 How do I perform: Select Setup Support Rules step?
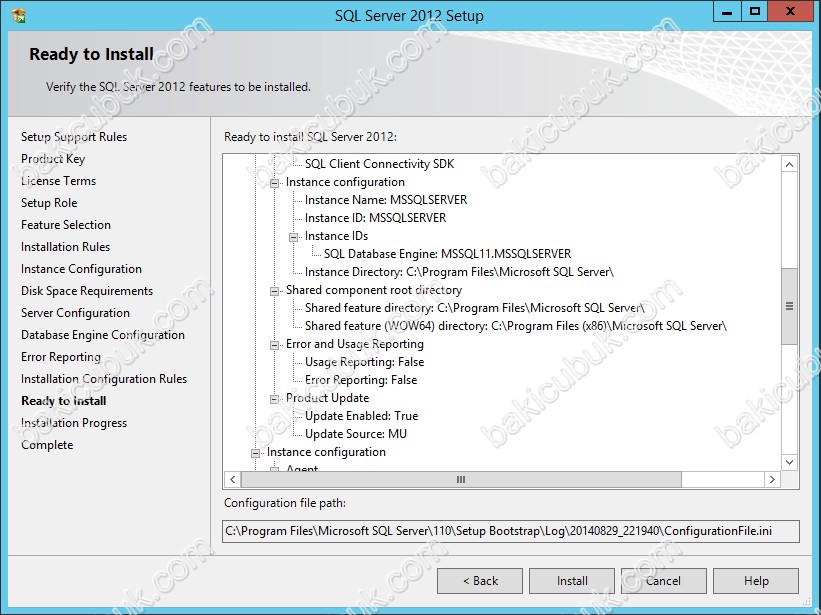point(74,137)
